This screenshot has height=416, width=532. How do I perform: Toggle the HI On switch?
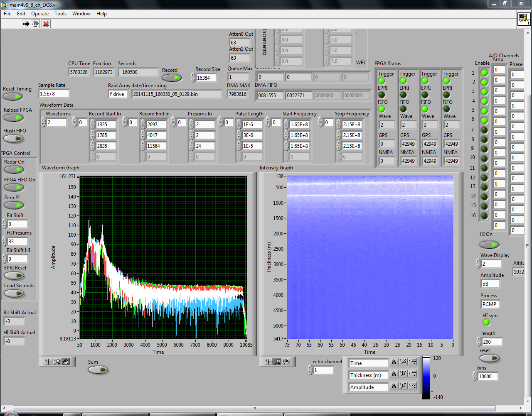tap(489, 245)
